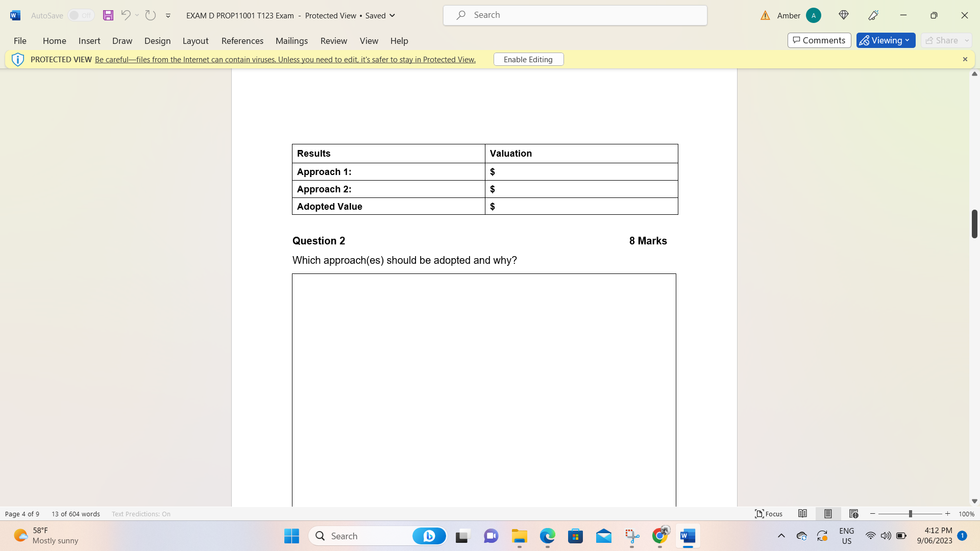
Task: Open the Viewing mode dropdown
Action: click(886, 40)
